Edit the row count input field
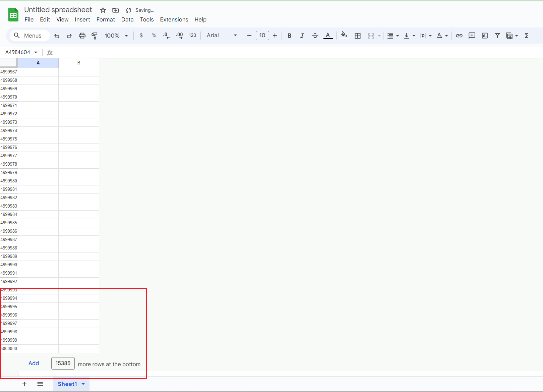This screenshot has width=543, height=392. point(63,363)
